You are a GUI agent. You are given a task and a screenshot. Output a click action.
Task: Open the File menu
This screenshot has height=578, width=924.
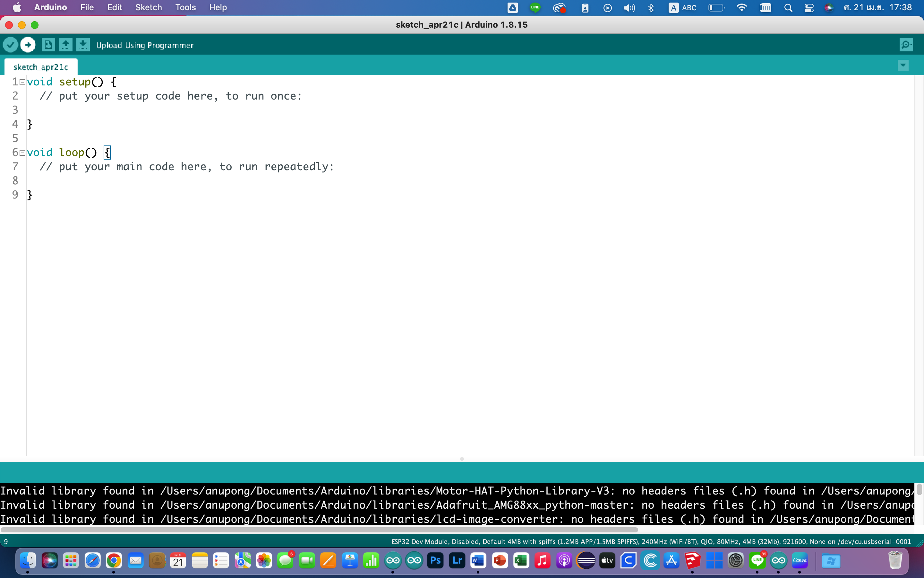(87, 7)
